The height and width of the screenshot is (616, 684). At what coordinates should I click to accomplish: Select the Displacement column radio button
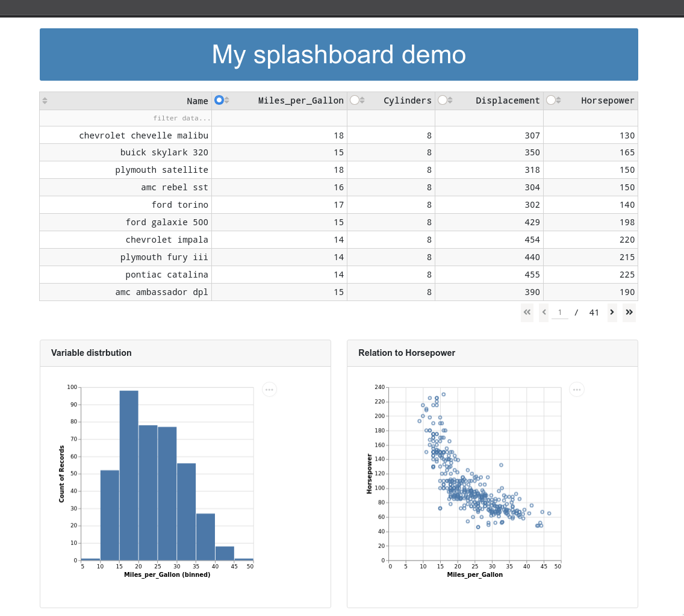click(x=443, y=101)
